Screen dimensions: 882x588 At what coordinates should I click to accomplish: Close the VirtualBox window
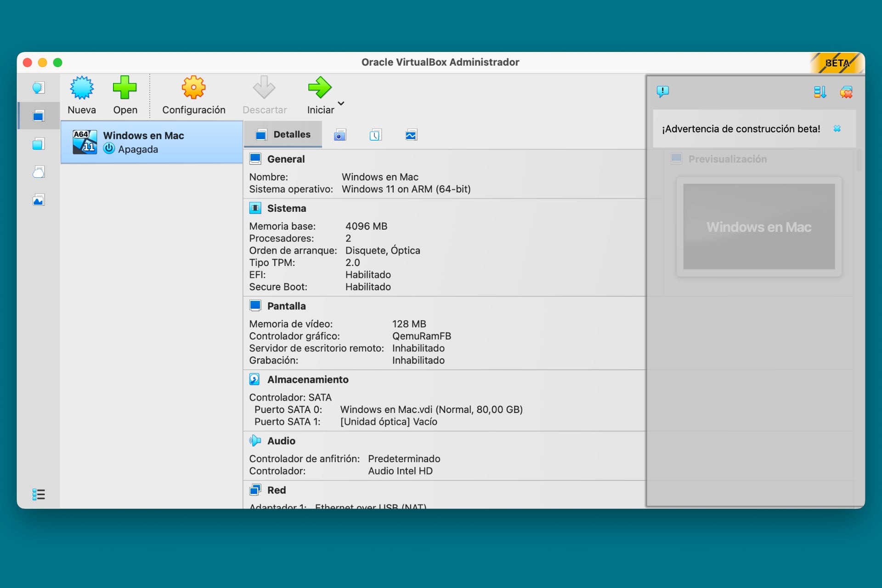[28, 62]
